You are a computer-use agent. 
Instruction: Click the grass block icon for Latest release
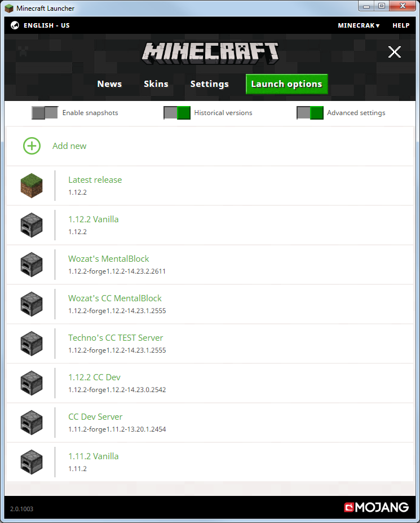[32, 186]
